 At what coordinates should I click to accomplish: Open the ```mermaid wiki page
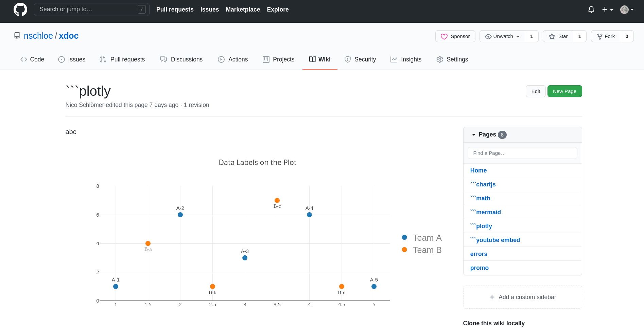tap(485, 212)
